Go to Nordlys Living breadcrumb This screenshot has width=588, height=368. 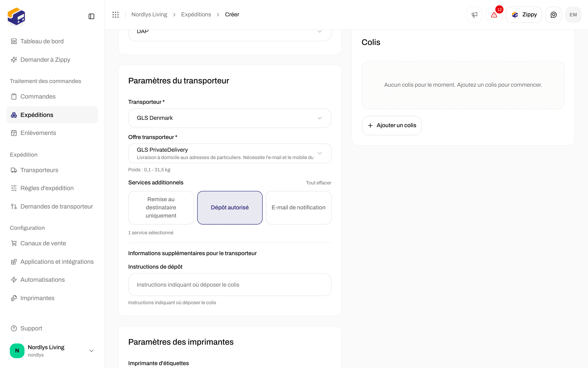coord(149,15)
